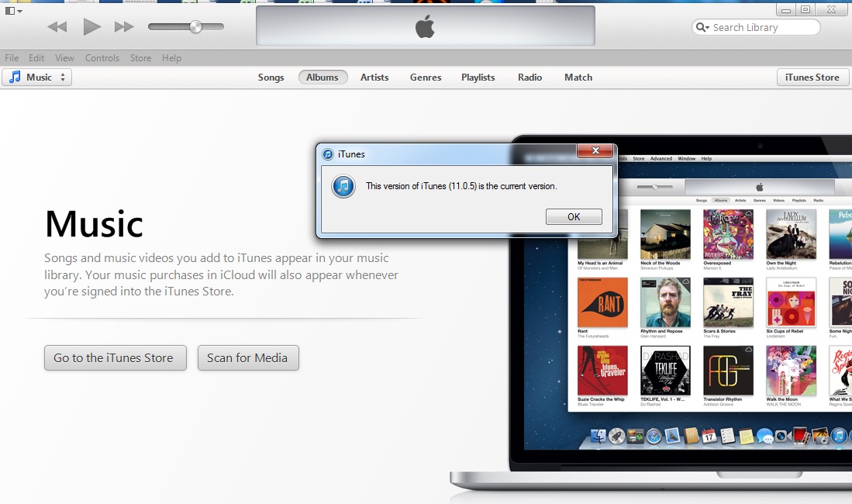The width and height of the screenshot is (852, 504).
Task: Click the Previous track rewind button
Action: pyautogui.click(x=57, y=26)
